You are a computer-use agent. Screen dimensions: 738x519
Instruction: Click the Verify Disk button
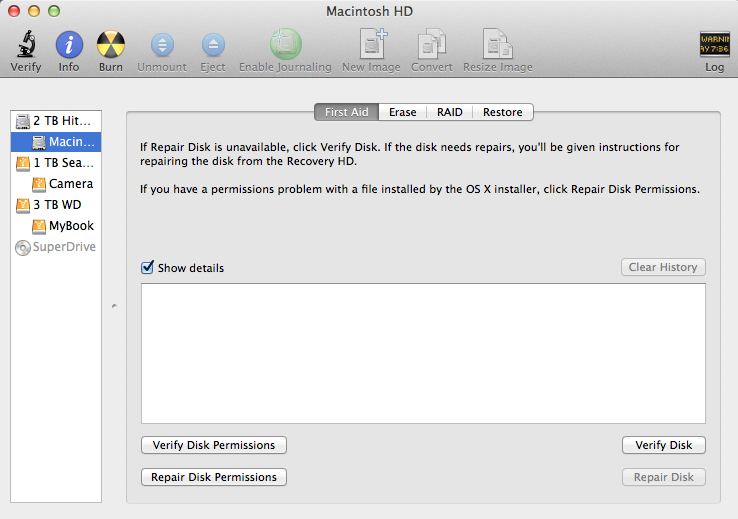[x=664, y=445]
